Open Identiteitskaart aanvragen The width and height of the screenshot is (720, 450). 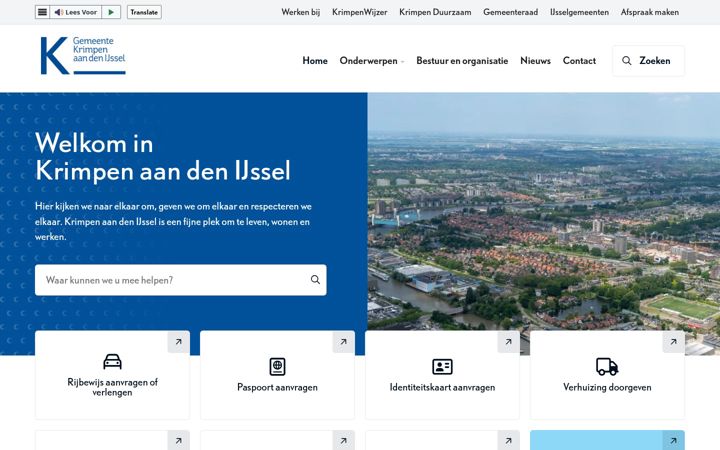[x=442, y=387]
